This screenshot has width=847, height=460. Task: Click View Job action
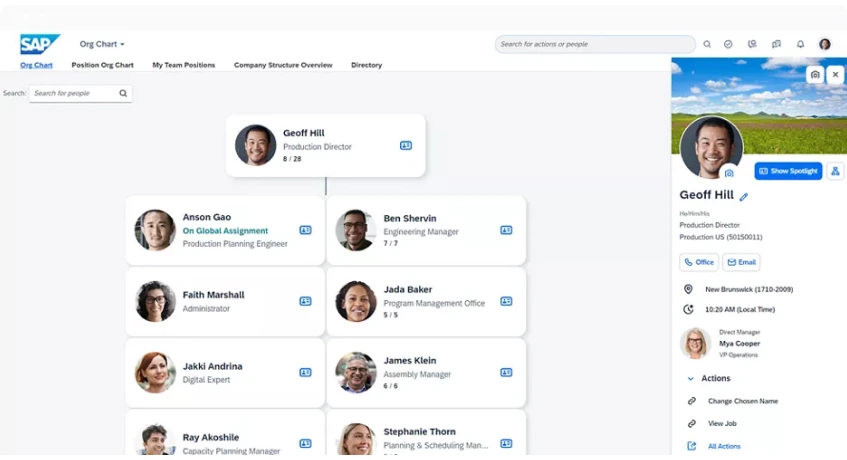(x=722, y=424)
